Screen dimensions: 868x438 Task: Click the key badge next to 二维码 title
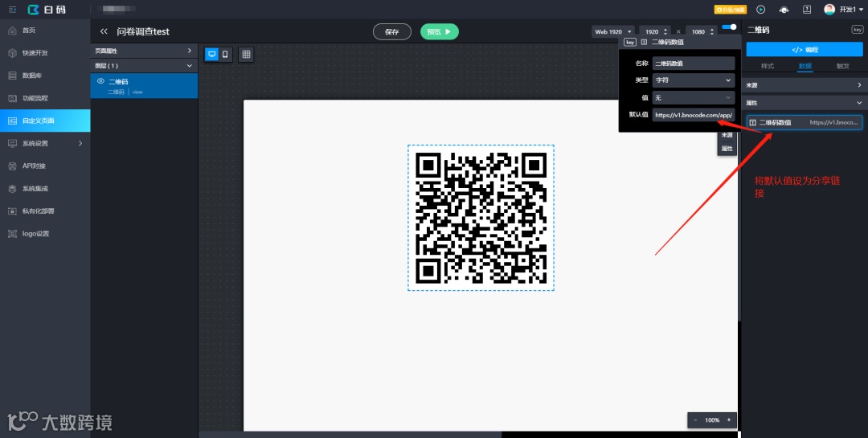coord(857,30)
